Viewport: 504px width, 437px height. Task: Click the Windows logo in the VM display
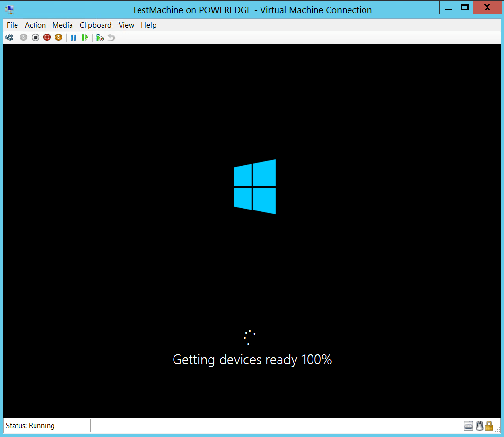(255, 187)
